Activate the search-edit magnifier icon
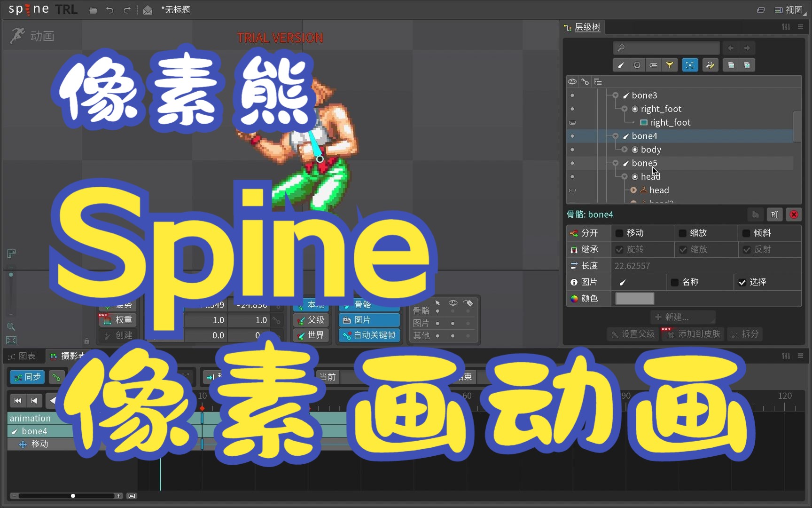 pos(710,65)
